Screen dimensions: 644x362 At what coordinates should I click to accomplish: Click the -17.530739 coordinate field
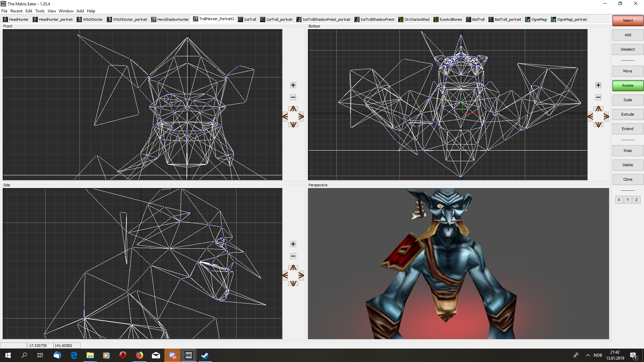(40, 345)
